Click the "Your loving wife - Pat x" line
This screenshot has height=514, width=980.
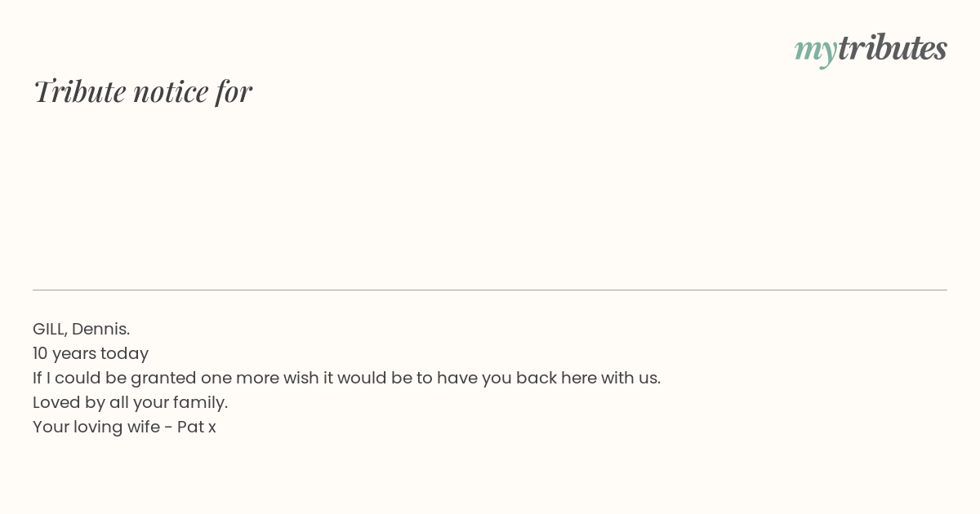124,427
